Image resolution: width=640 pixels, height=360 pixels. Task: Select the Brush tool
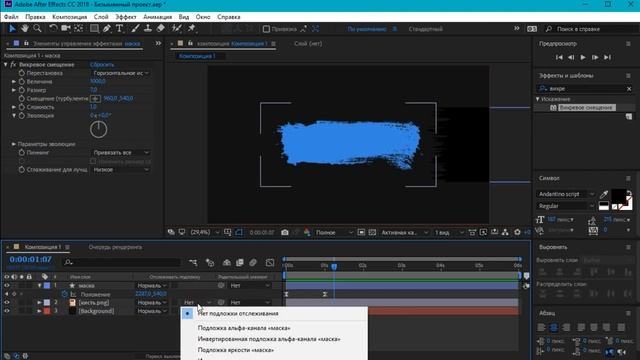pos(135,29)
